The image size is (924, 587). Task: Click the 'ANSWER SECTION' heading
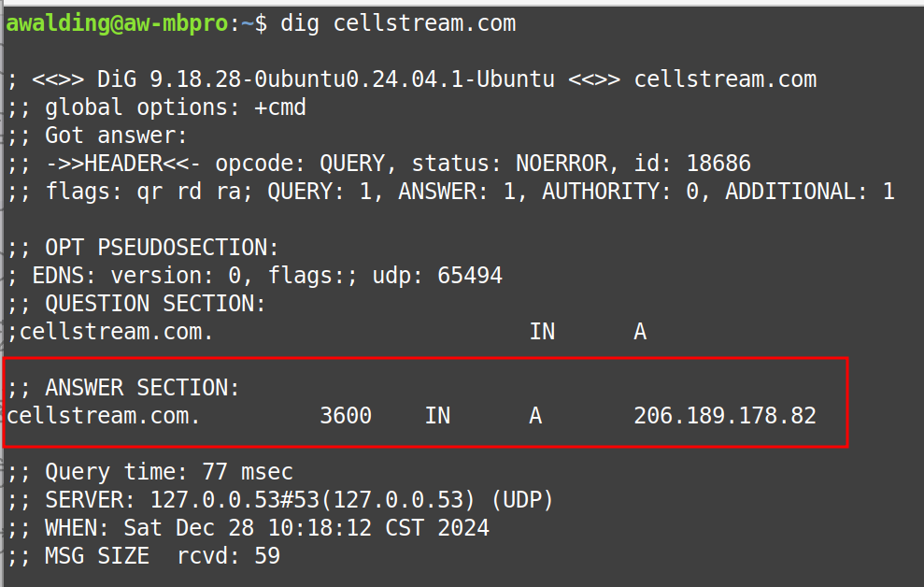pyautogui.click(x=142, y=388)
